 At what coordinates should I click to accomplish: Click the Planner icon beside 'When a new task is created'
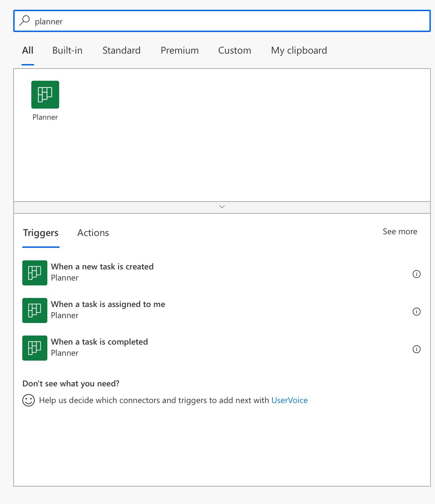pyautogui.click(x=34, y=273)
